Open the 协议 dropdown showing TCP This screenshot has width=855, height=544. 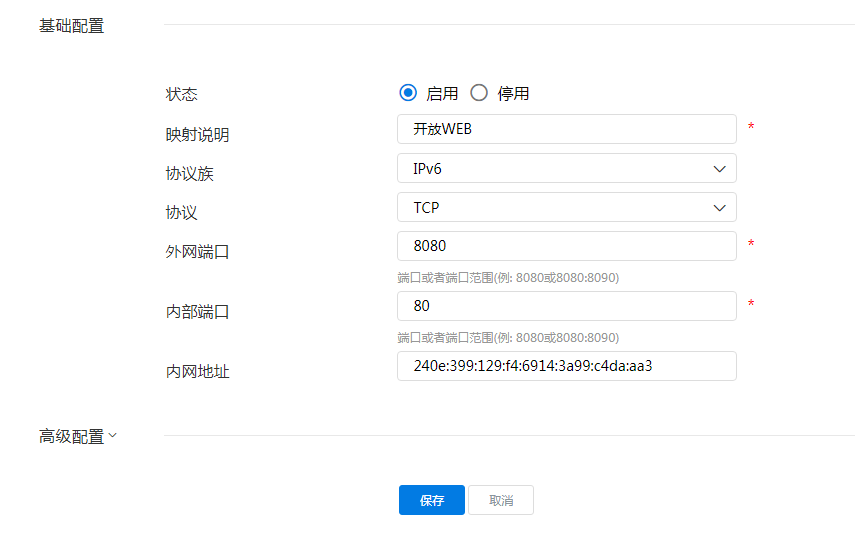566,207
